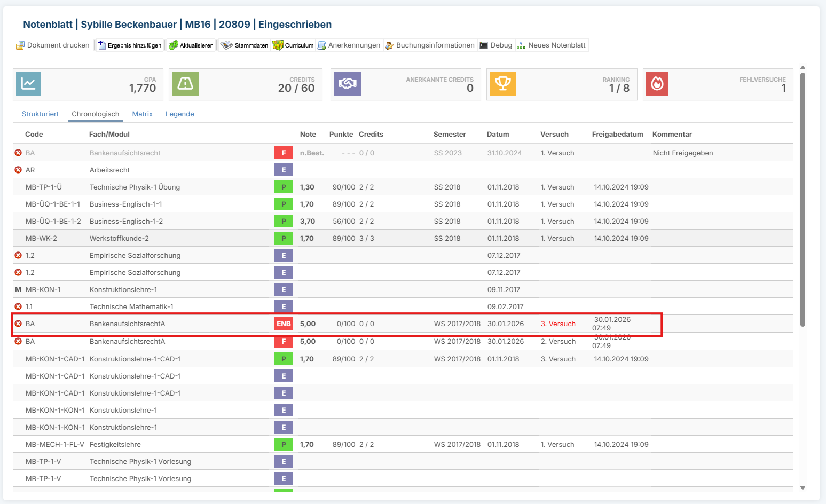The image size is (826, 504).
Task: Click the Anerkennungen toolbar icon
Action: click(x=321, y=45)
